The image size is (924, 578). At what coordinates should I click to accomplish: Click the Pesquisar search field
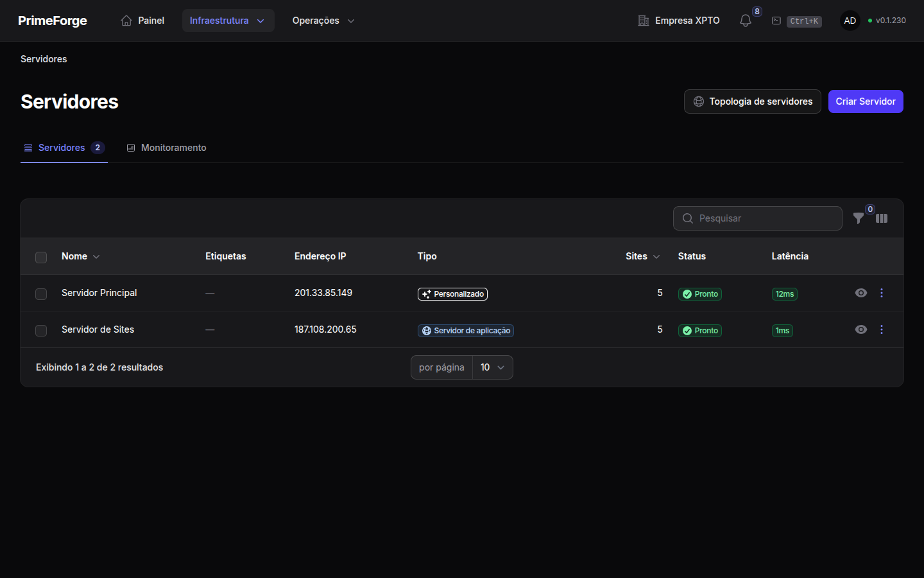[758, 218]
